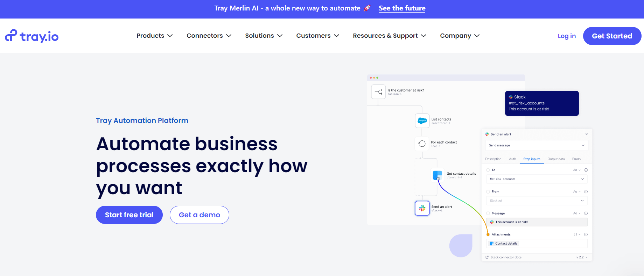Click the orange connector dot at Attachments
The height and width of the screenshot is (276, 644).
488,234
